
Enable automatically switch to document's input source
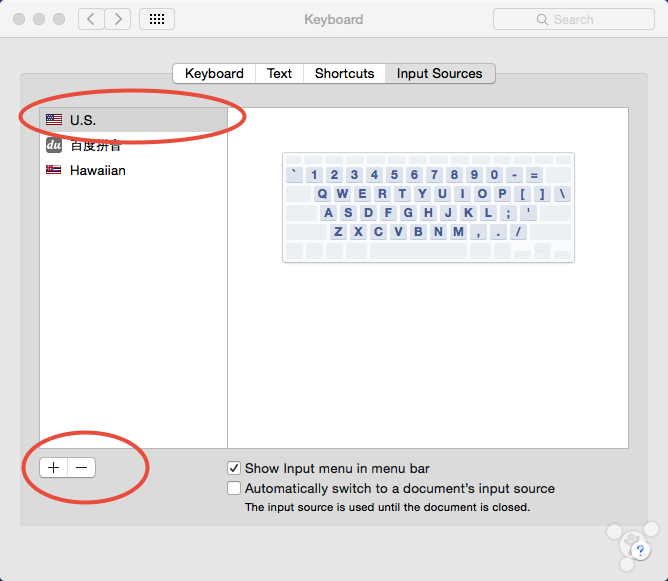pos(234,489)
